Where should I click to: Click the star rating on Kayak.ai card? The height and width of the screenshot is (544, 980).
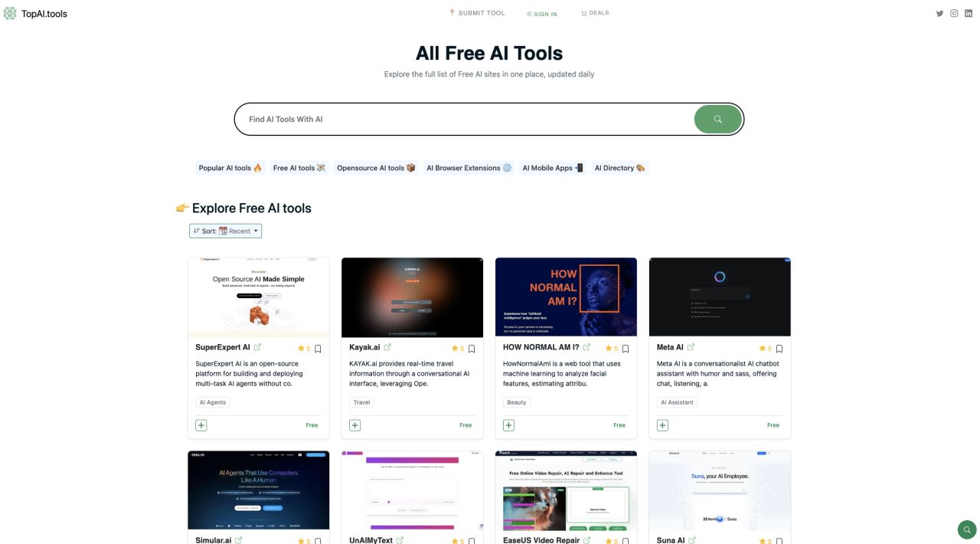click(x=458, y=349)
